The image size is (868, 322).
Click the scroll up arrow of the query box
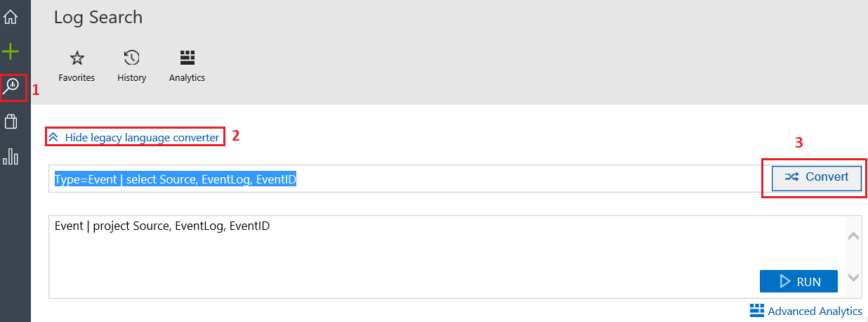coord(854,237)
